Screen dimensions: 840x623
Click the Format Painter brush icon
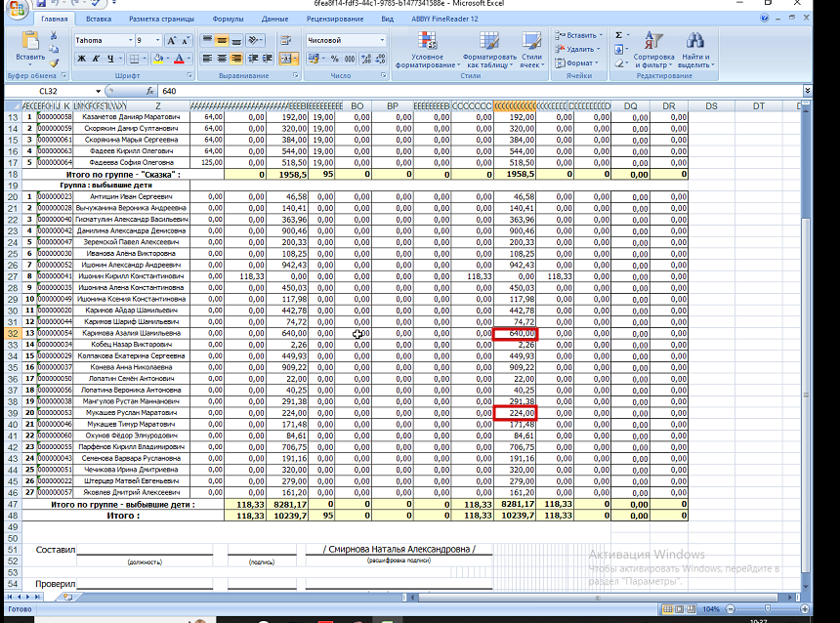[54, 63]
